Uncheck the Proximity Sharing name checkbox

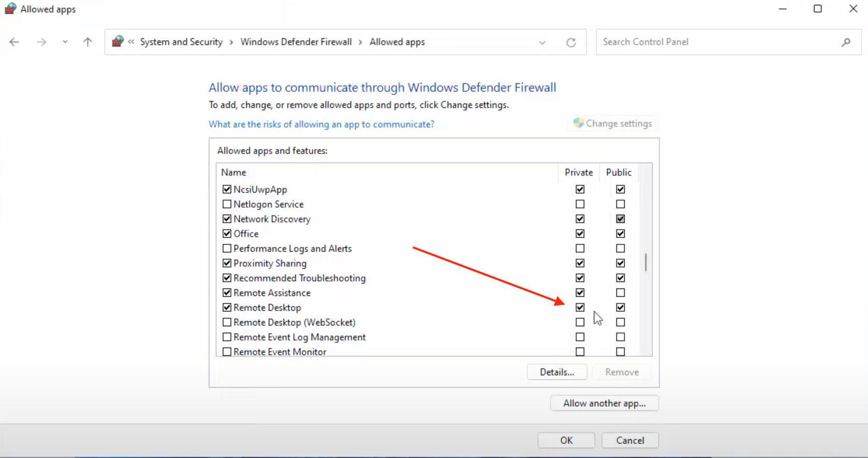[227, 263]
